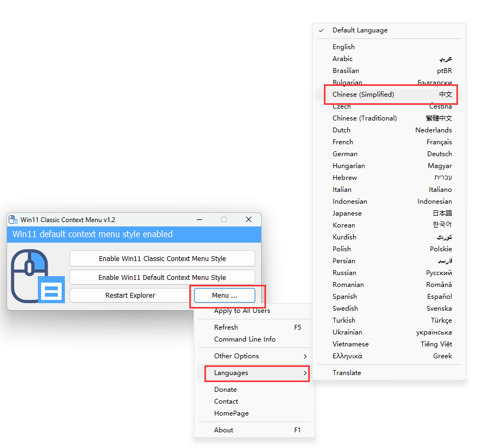
Task: Select Vietnamese language
Action: (389, 344)
